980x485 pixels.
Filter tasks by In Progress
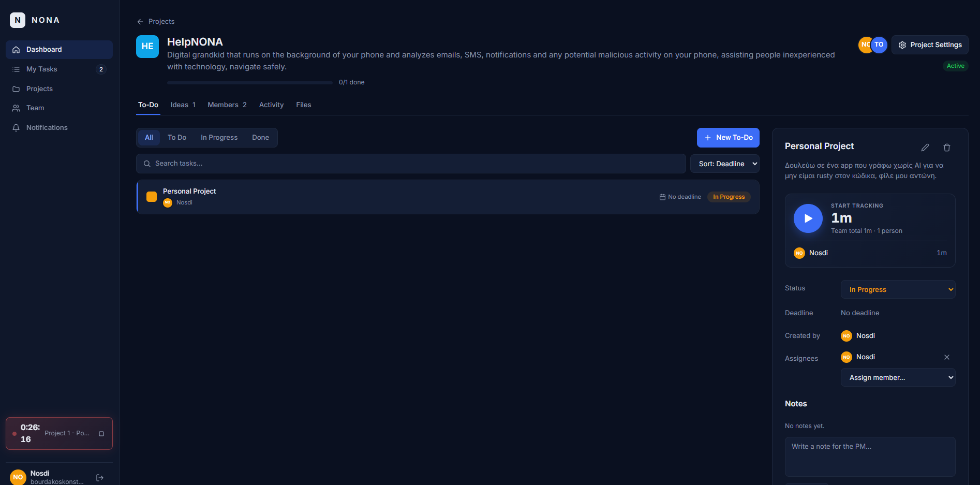(x=219, y=138)
